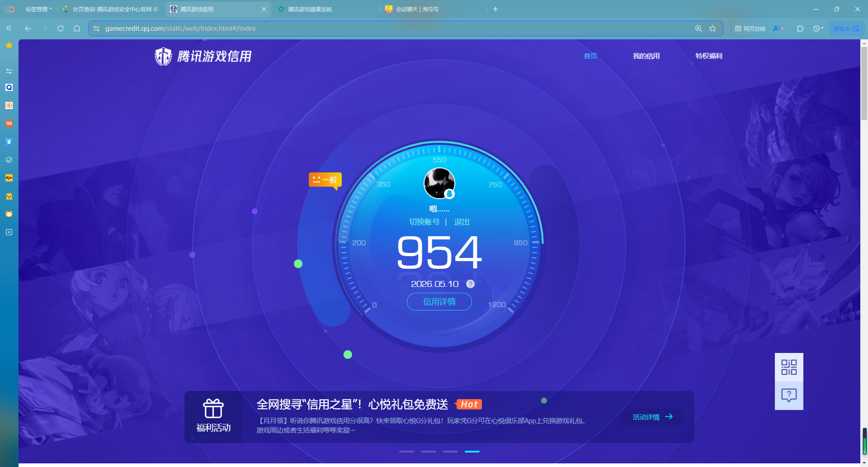Launch the AI+ assistant icon

click(779, 29)
